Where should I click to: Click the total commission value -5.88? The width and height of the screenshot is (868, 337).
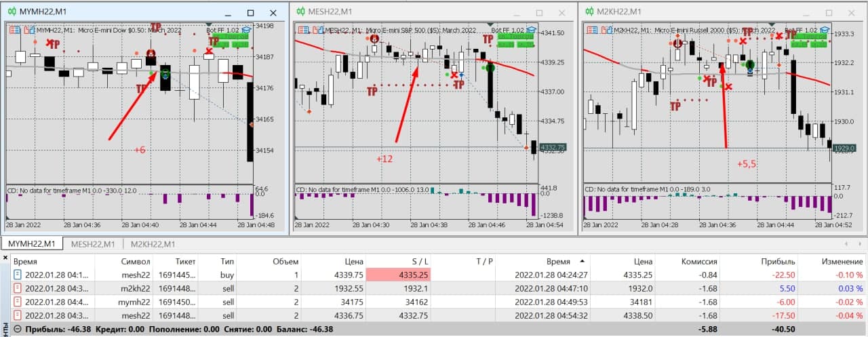pos(706,329)
